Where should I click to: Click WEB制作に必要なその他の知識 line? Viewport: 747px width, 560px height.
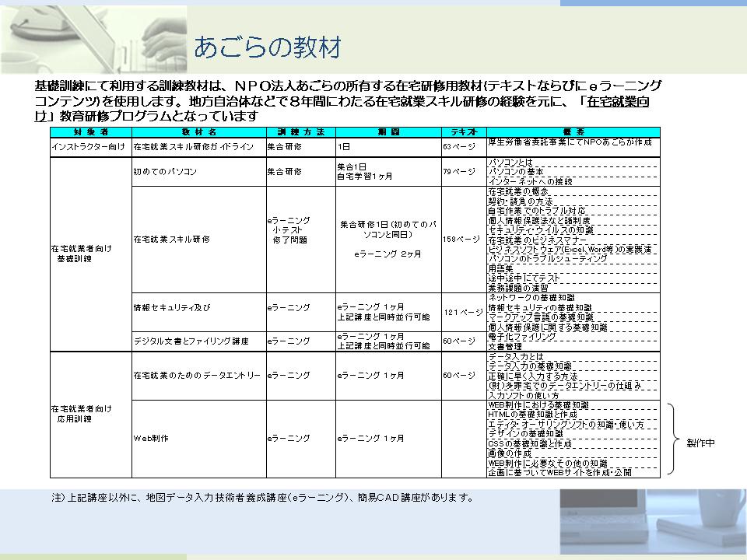(548, 463)
